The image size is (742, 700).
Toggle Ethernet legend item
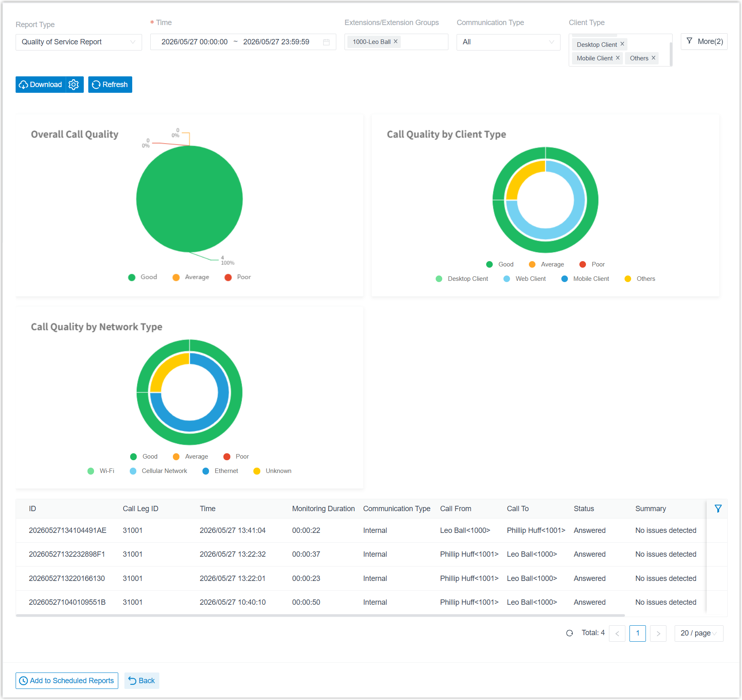tap(221, 471)
